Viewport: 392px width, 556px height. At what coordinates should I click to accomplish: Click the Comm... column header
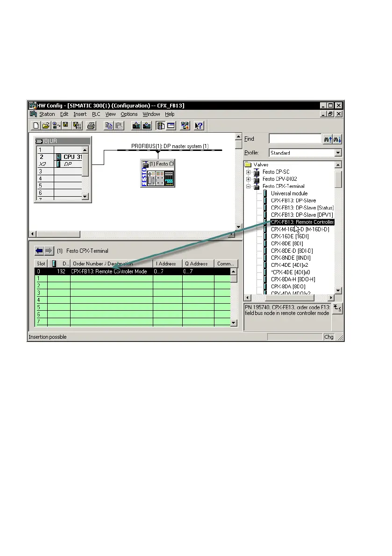tap(225, 264)
